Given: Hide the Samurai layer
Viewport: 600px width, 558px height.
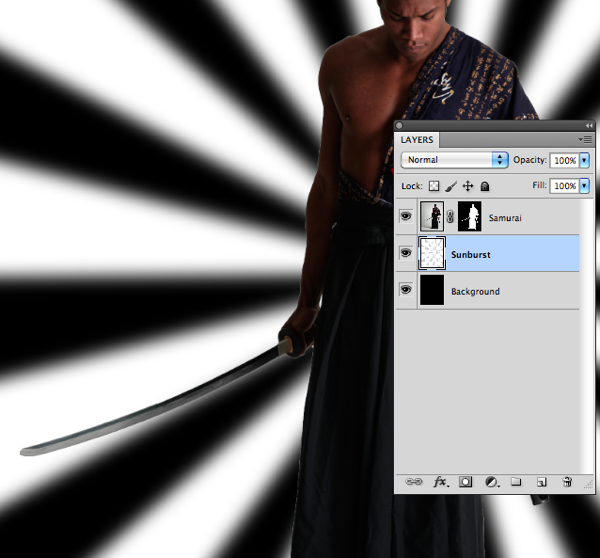Looking at the screenshot, I should (x=406, y=216).
